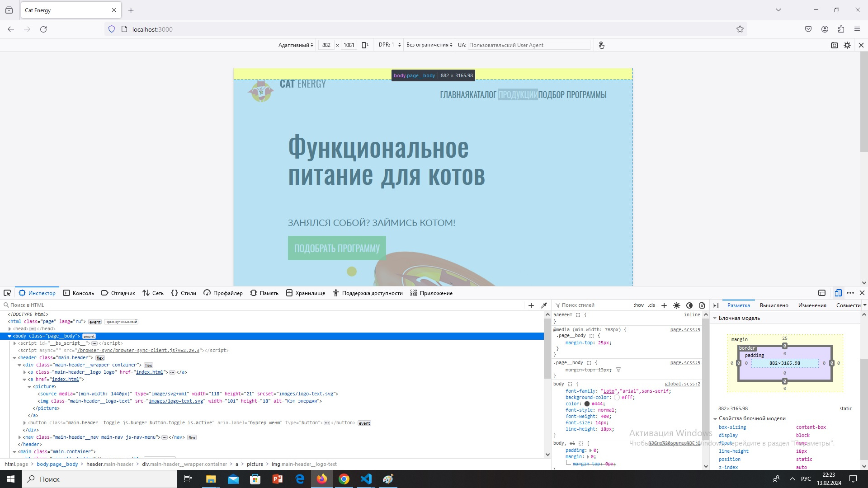Open the Совместимость tab
The image size is (868, 488).
coord(849,305)
